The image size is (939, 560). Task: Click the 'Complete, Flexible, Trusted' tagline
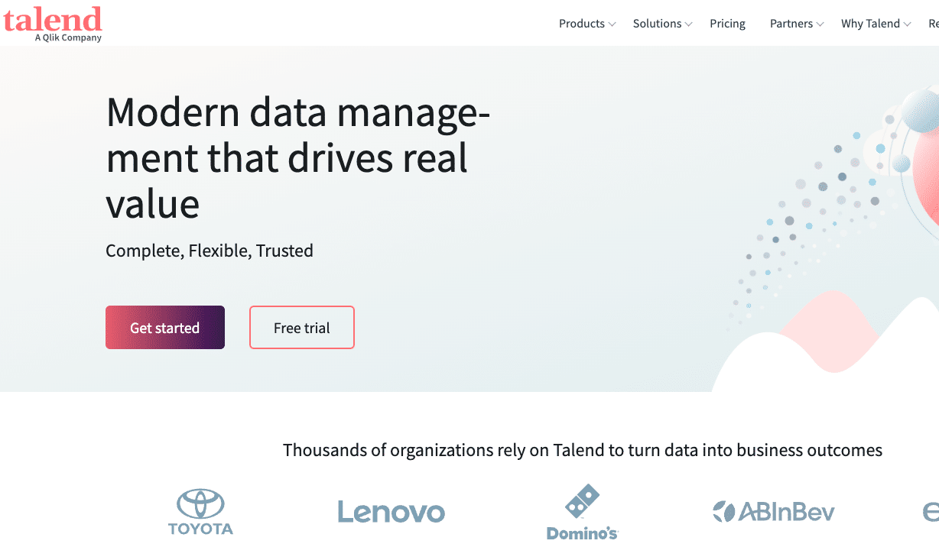pos(210,251)
